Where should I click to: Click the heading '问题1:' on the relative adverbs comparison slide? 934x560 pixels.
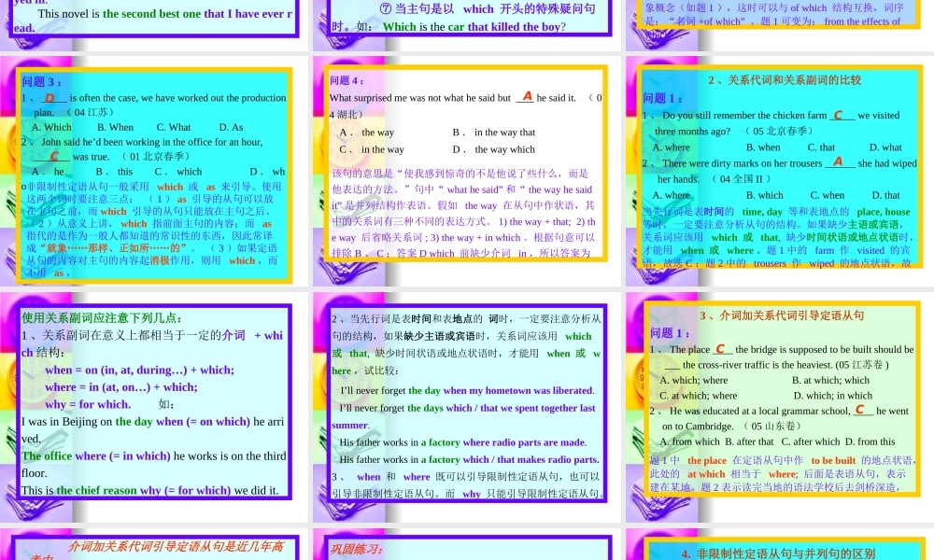pos(662,98)
